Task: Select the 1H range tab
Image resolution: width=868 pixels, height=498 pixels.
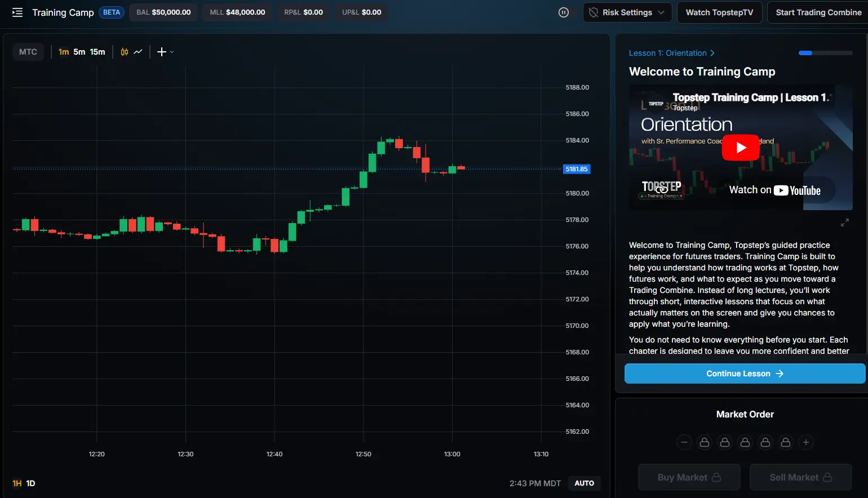Action: (16, 483)
